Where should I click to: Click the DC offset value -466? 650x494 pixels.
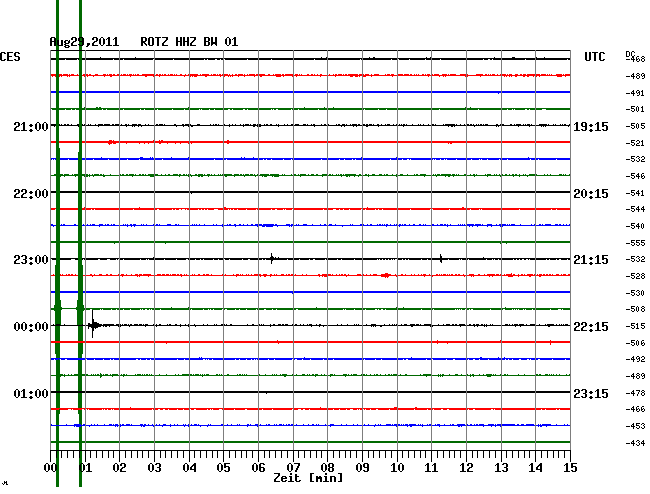point(635,409)
